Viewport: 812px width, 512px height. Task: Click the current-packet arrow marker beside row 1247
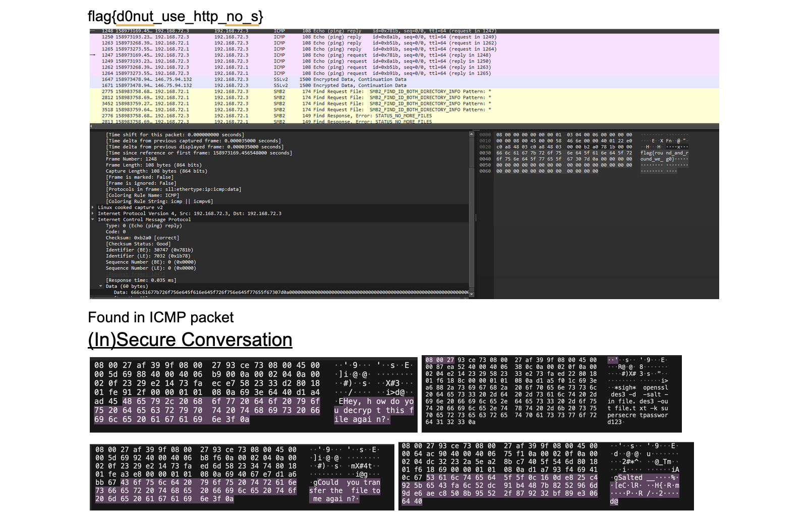pos(93,55)
